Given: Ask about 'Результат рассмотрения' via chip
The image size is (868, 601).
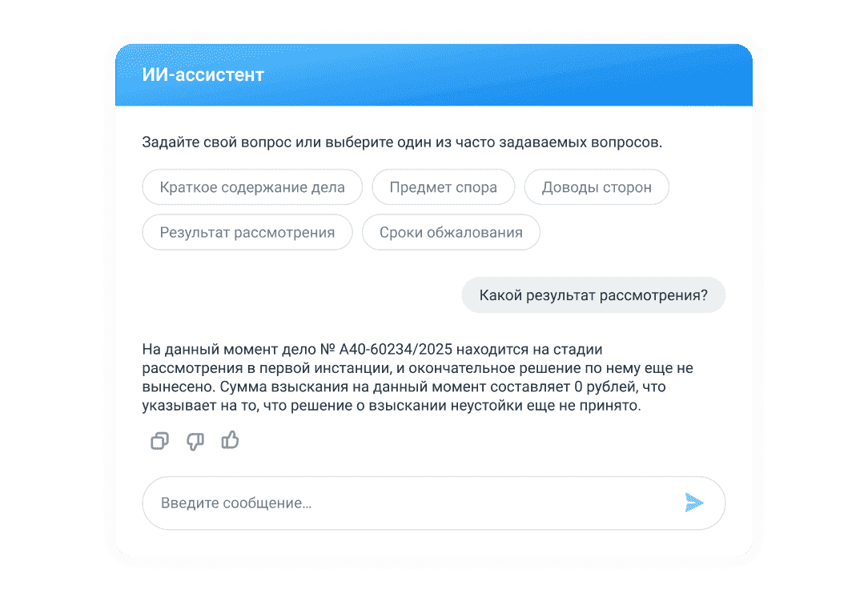Looking at the screenshot, I should [247, 232].
